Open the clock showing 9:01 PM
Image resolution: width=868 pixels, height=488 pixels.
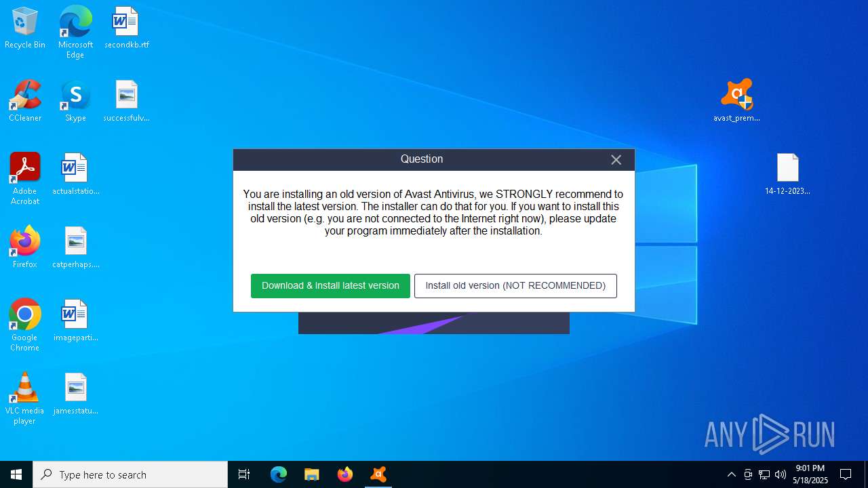click(810, 474)
